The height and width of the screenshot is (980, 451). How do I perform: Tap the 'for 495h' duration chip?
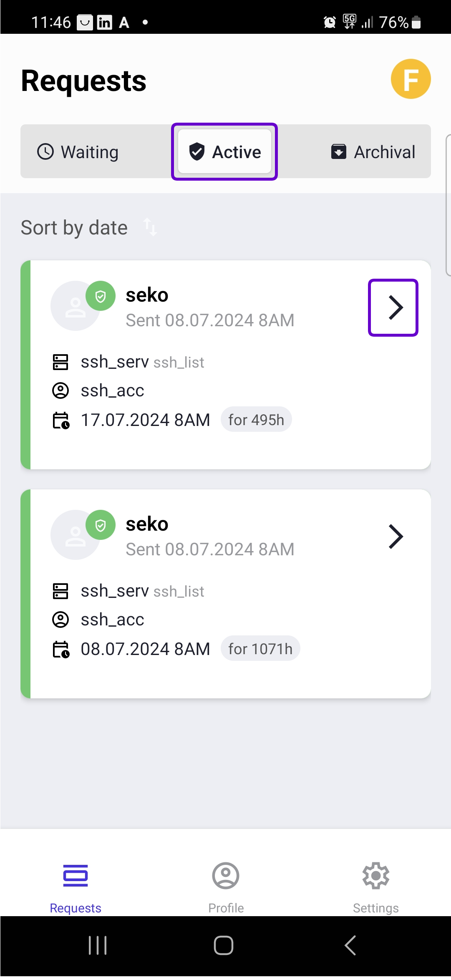256,420
